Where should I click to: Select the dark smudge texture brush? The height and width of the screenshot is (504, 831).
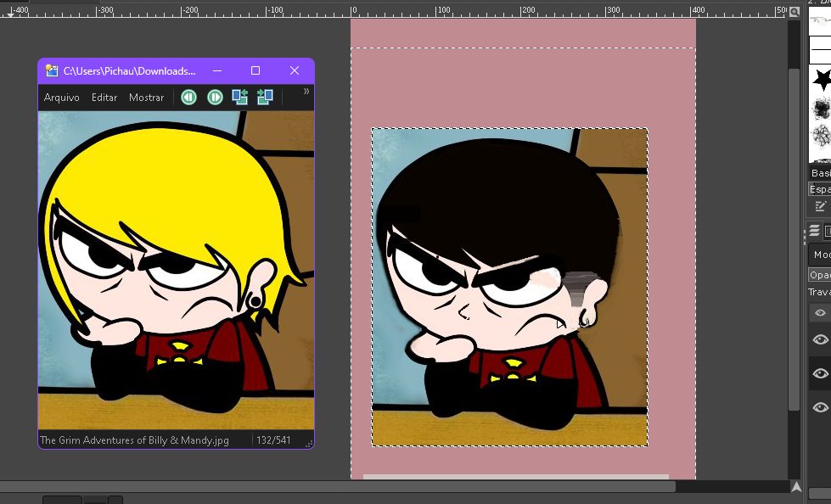(822, 109)
